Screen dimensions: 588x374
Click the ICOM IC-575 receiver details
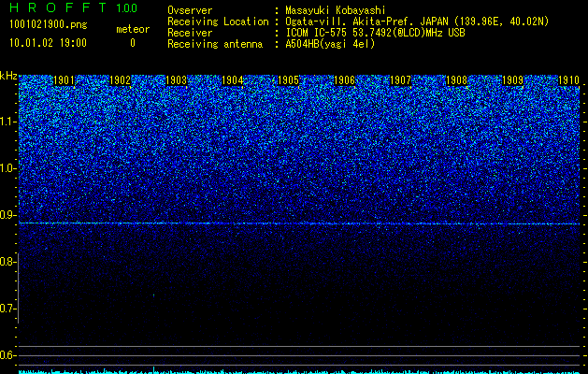click(375, 33)
